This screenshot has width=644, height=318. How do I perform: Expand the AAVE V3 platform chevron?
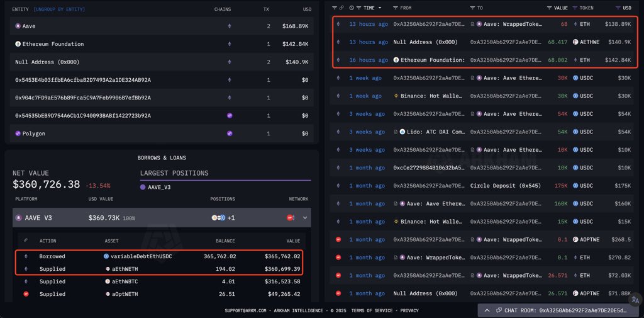pyautogui.click(x=305, y=218)
